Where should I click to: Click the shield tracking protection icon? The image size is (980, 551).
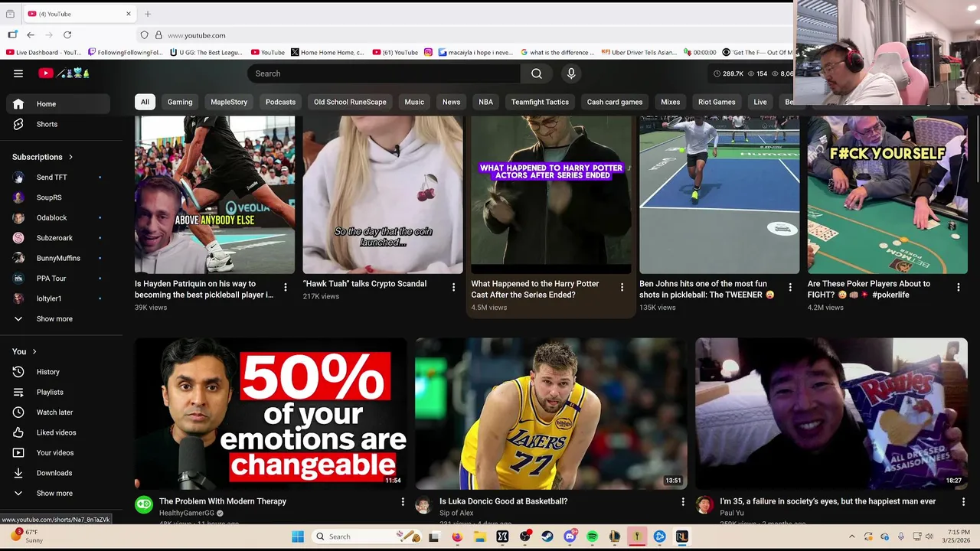click(x=144, y=35)
